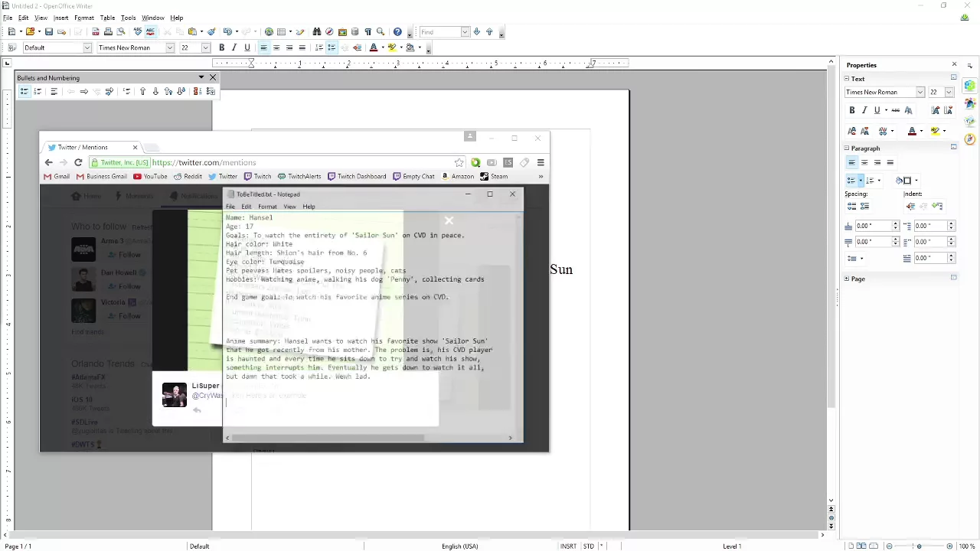The image size is (980, 551).
Task: Open Find & Replace binoculars icon
Action: pyautogui.click(x=317, y=32)
